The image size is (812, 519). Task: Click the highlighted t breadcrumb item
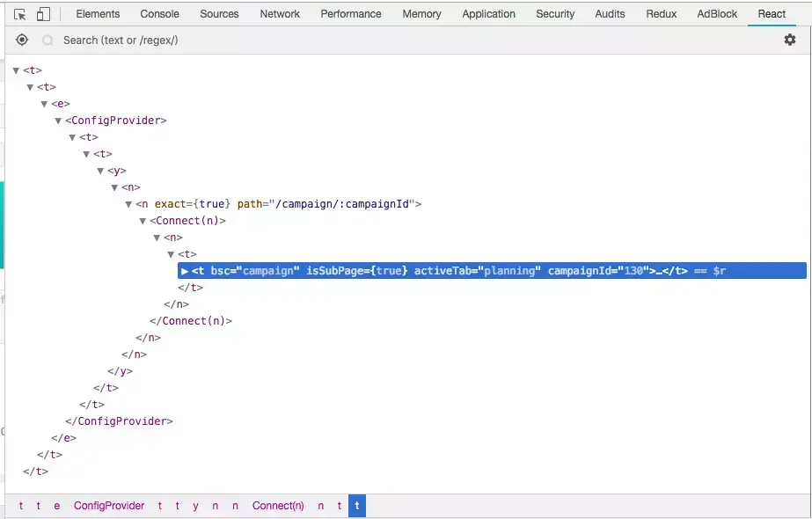click(x=357, y=506)
